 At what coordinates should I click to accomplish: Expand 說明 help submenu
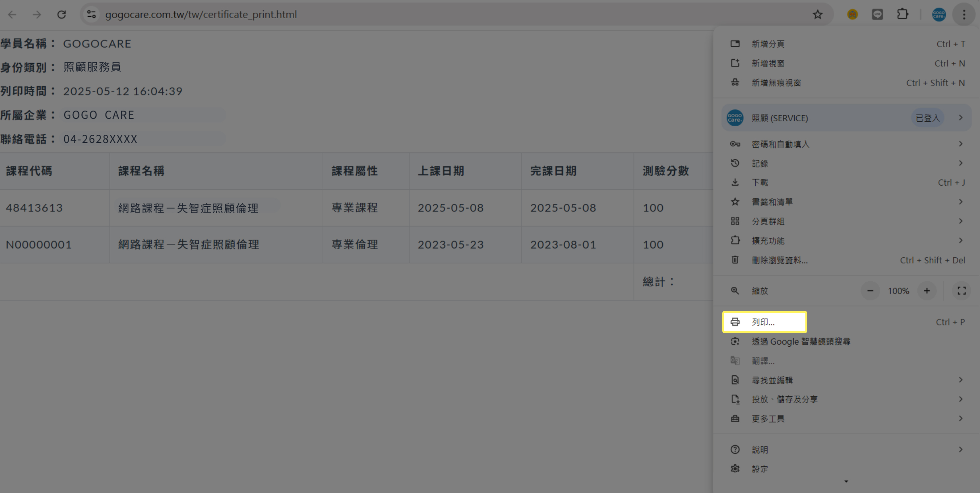point(846,450)
